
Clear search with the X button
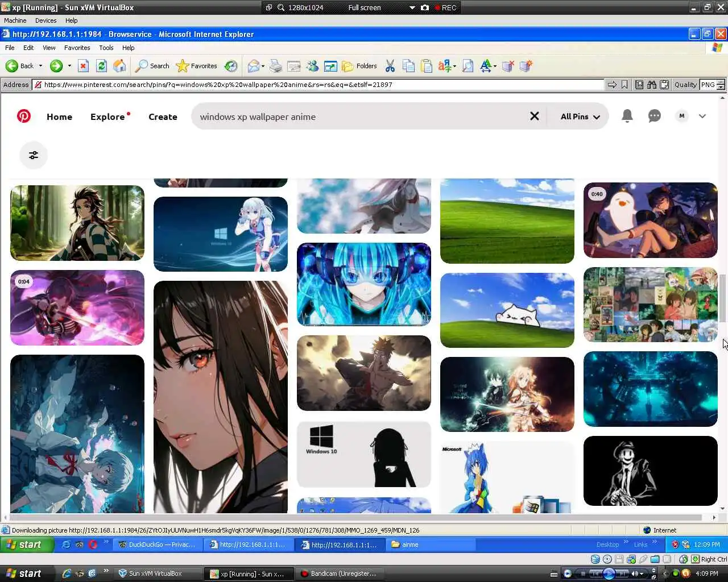click(534, 116)
